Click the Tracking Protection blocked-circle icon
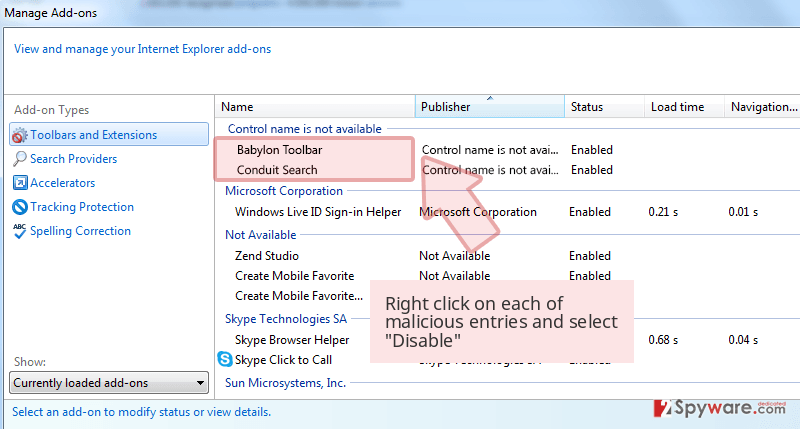The image size is (800, 429). point(20,207)
